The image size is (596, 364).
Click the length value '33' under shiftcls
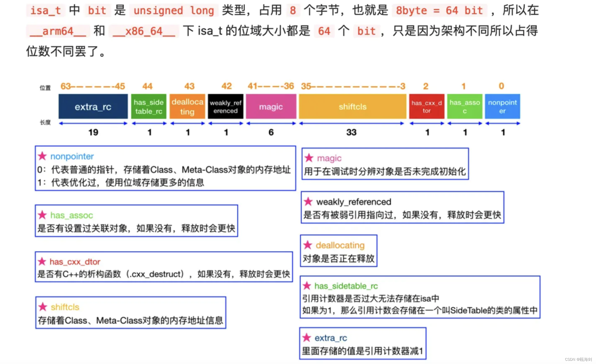coord(351,132)
